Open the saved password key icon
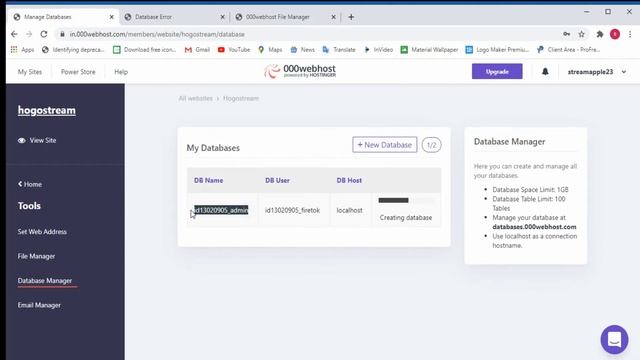The width and height of the screenshot is (640, 360). (x=567, y=34)
